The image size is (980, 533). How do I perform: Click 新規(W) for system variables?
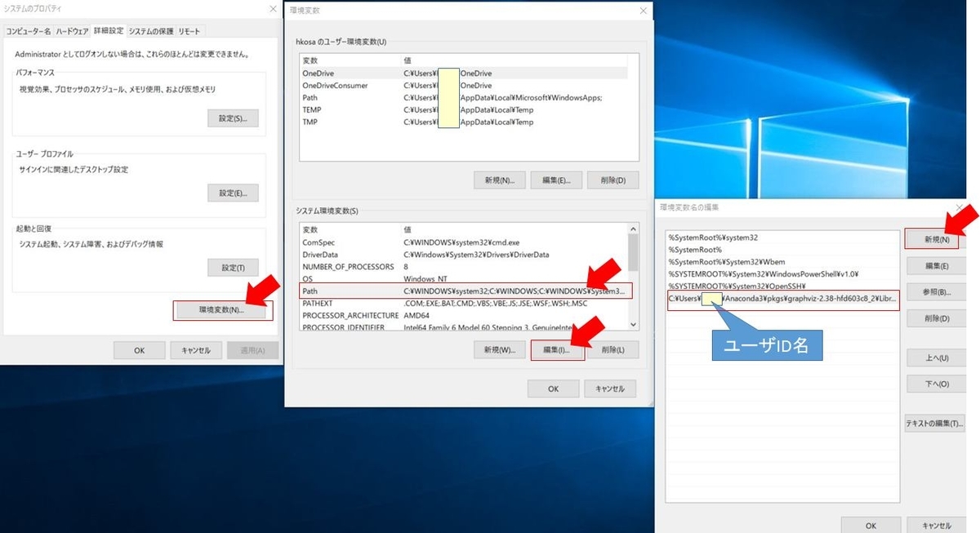coord(499,349)
